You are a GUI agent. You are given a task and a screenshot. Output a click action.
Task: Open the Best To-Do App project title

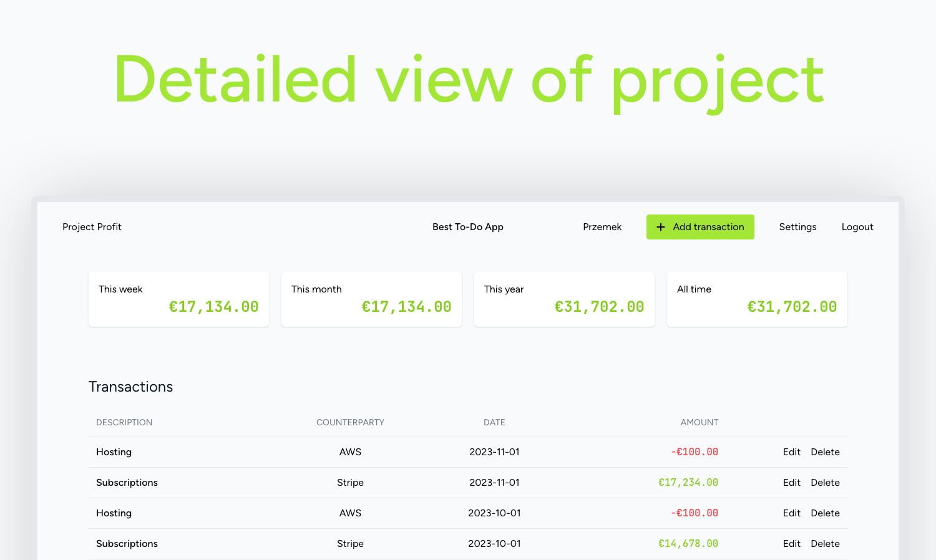click(x=468, y=227)
